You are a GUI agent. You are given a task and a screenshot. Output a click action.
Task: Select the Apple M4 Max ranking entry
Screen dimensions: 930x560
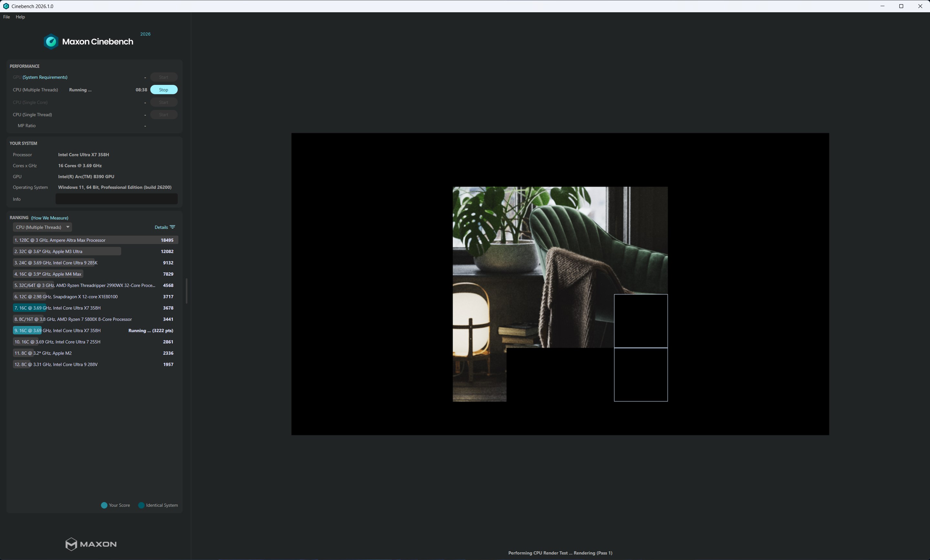[48, 274]
